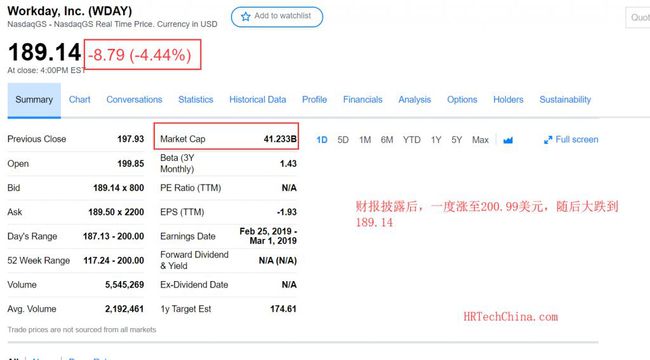Add WDAY to watchlist button
The width and height of the screenshot is (650, 360).
point(277,17)
